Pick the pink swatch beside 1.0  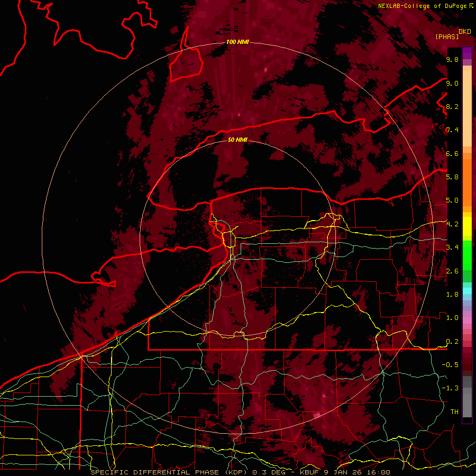[467, 320]
